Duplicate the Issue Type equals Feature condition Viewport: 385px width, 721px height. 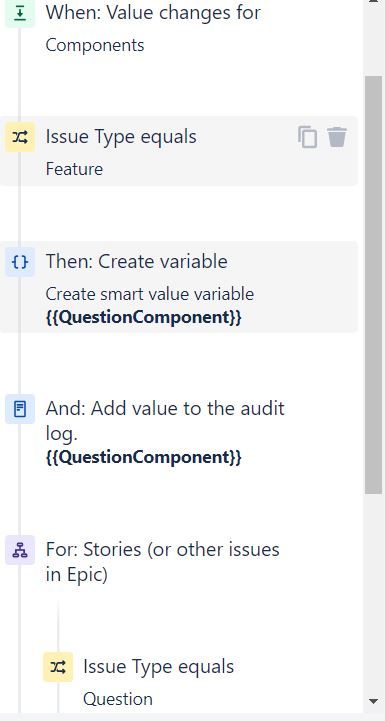pos(307,137)
